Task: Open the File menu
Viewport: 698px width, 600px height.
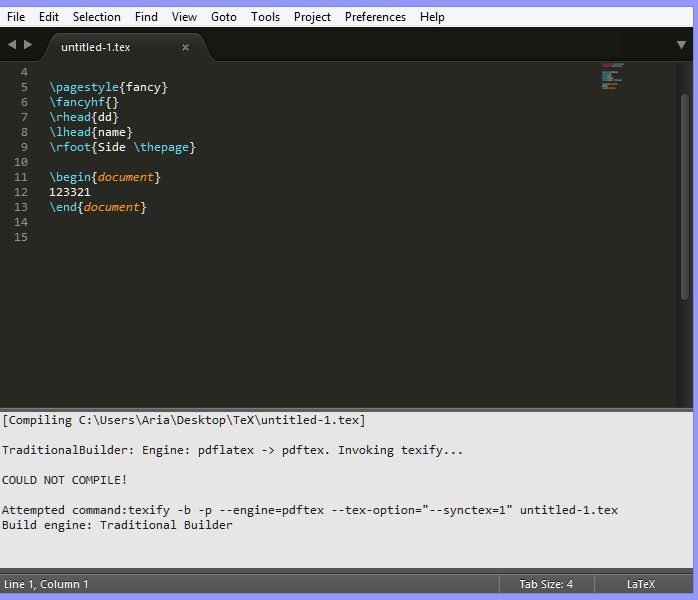Action: [16, 17]
